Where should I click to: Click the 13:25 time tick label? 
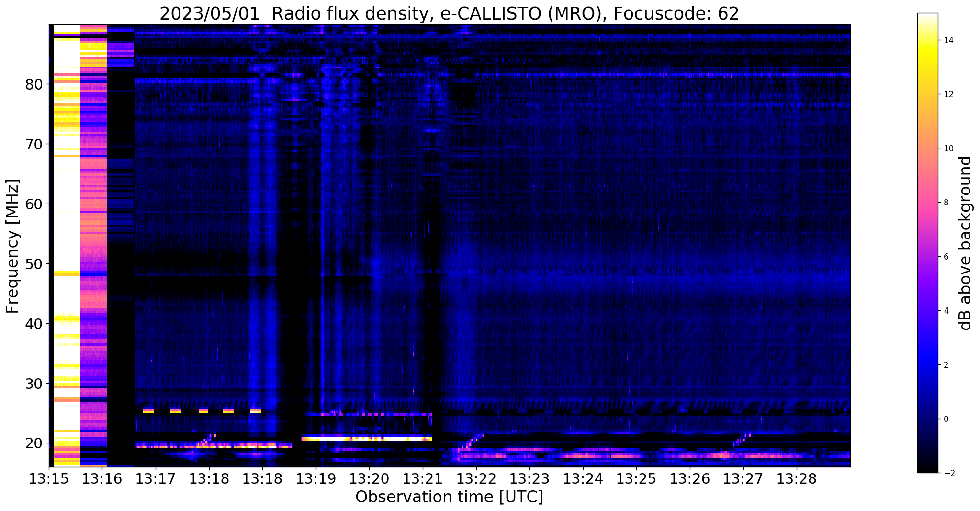point(636,479)
